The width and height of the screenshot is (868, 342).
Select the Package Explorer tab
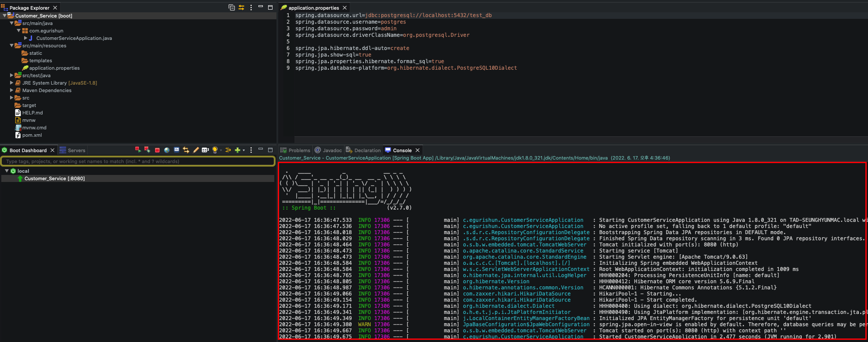tap(29, 8)
